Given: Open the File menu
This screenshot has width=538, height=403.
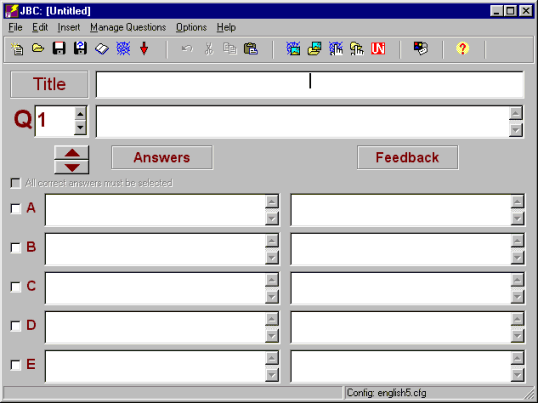Looking at the screenshot, I should (15, 27).
